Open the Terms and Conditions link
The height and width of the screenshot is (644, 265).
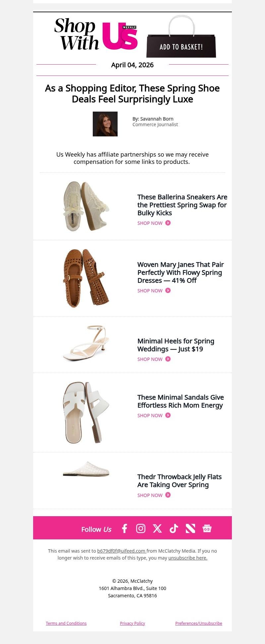[x=66, y=623]
